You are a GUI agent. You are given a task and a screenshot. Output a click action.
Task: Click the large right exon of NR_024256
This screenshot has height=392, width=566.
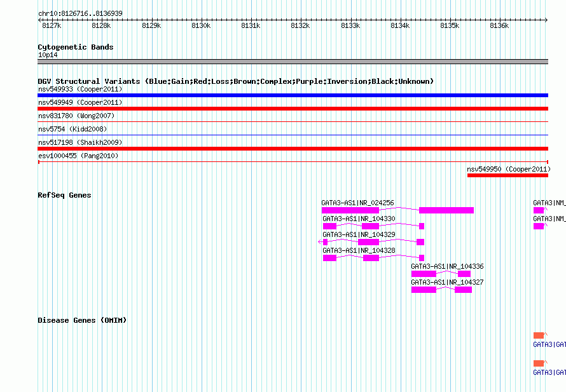click(x=446, y=210)
